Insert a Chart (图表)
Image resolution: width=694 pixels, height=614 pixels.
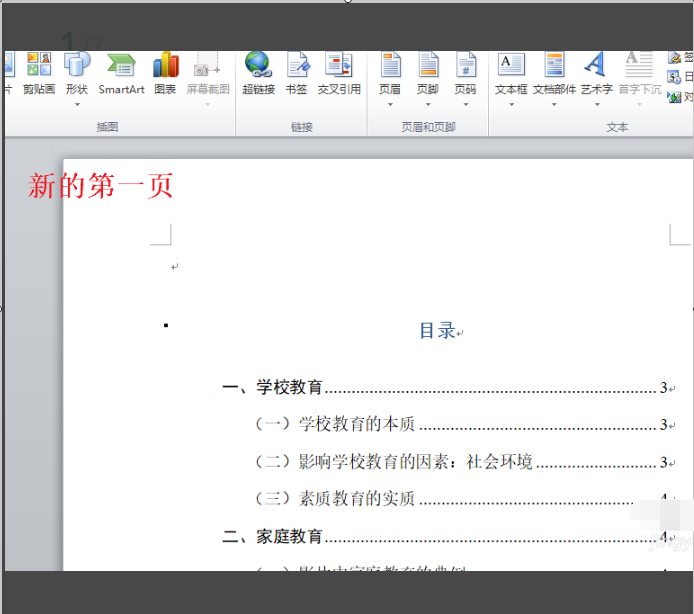pos(166,73)
